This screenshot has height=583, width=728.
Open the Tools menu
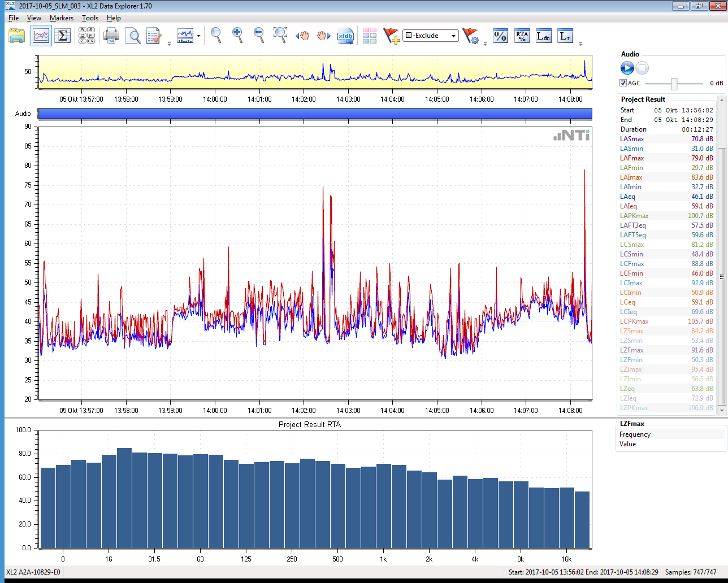(x=90, y=18)
